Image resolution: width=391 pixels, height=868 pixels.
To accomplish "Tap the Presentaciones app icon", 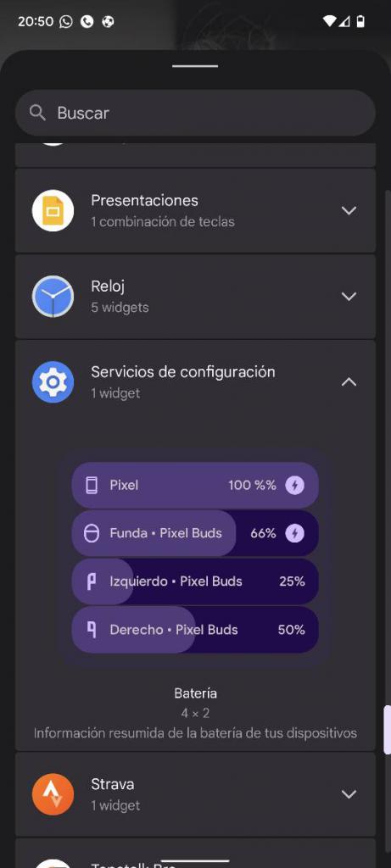I will point(53,210).
